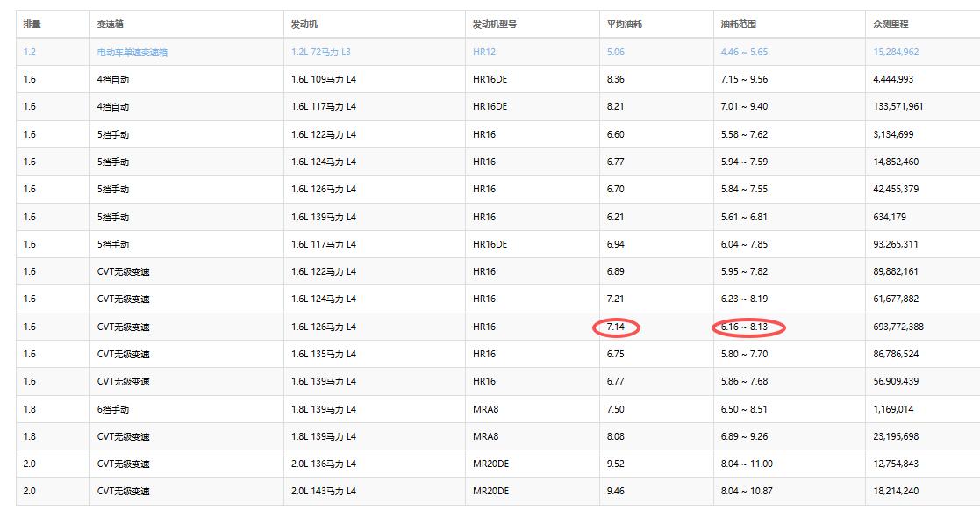This screenshot has height=518, width=980.
Task: Sort by the 平均油耗 column header
Action: [x=624, y=24]
